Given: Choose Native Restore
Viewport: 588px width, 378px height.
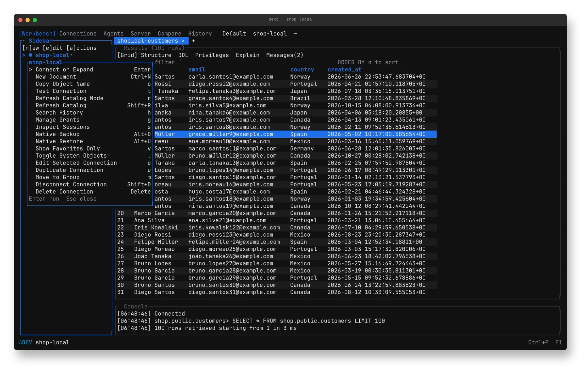Looking at the screenshot, I should click(x=90, y=141).
